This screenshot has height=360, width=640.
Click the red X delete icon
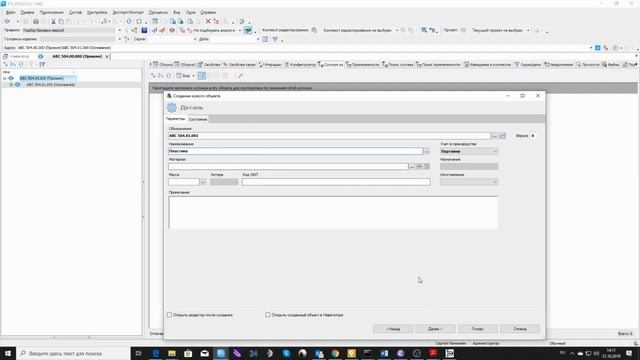tap(208, 21)
